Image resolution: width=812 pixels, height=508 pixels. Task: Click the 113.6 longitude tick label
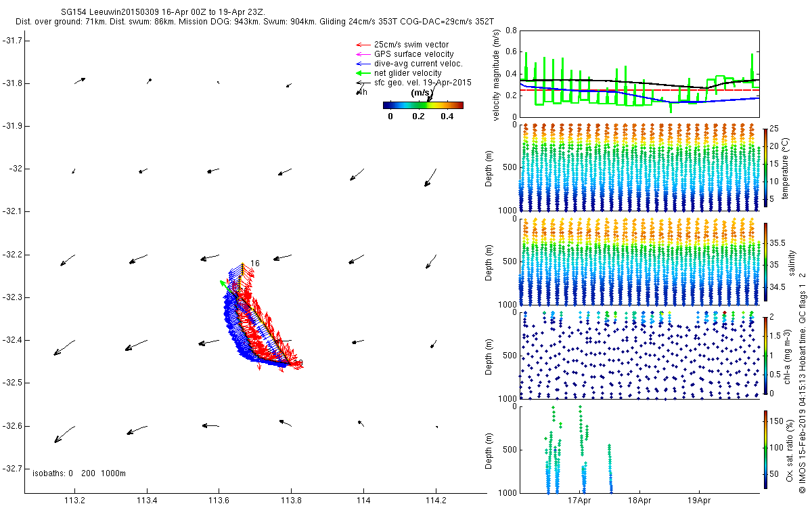218,502
